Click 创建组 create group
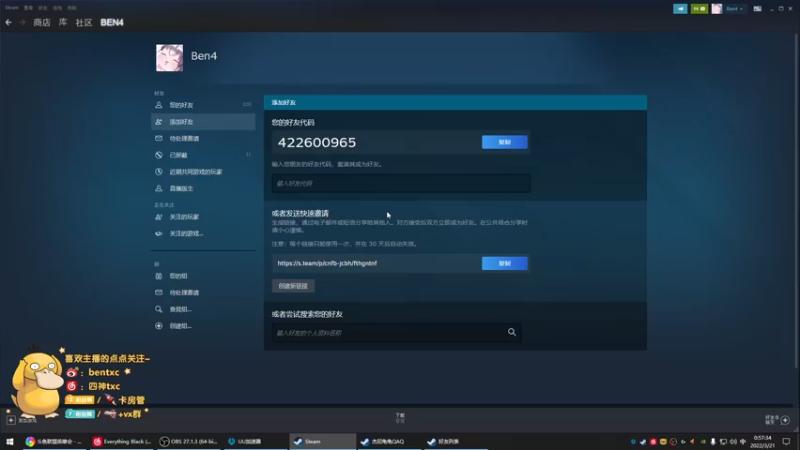This screenshot has width=800, height=450. 203,326
